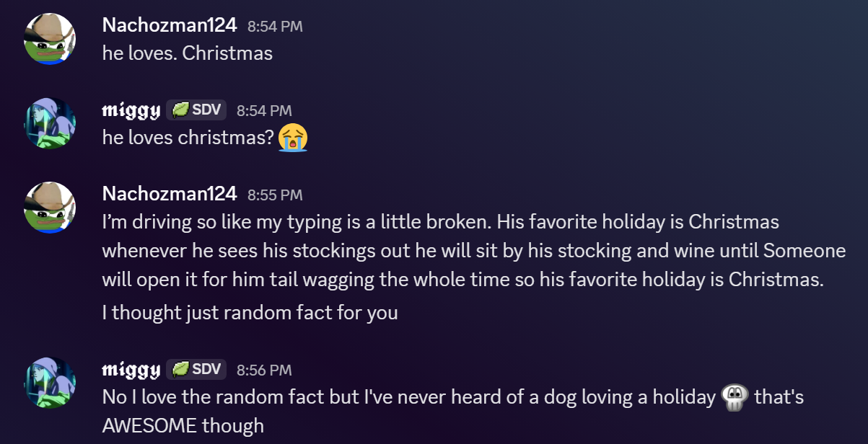Click the skull emoji in miggy's message
The image size is (868, 444).
point(735,398)
